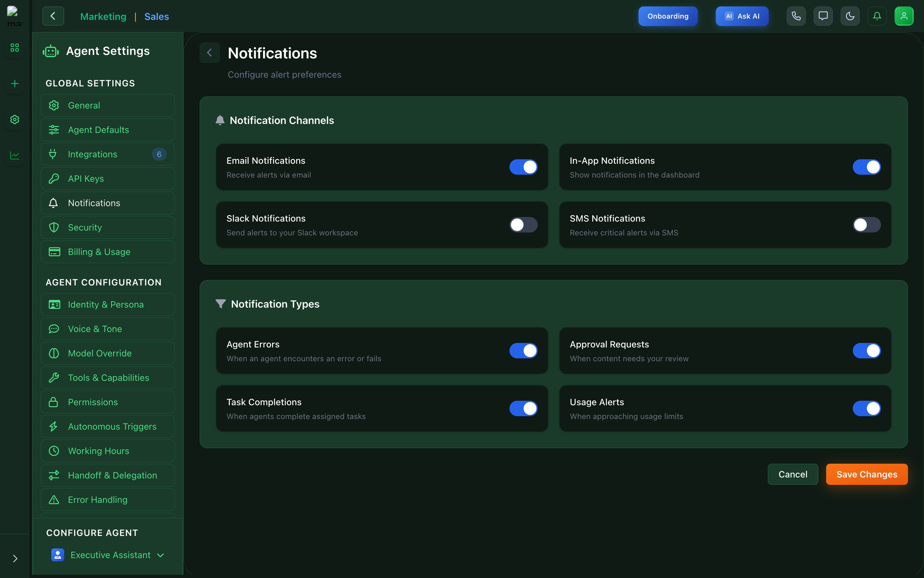Click the API Keys key icon
The width and height of the screenshot is (924, 578).
54,179
